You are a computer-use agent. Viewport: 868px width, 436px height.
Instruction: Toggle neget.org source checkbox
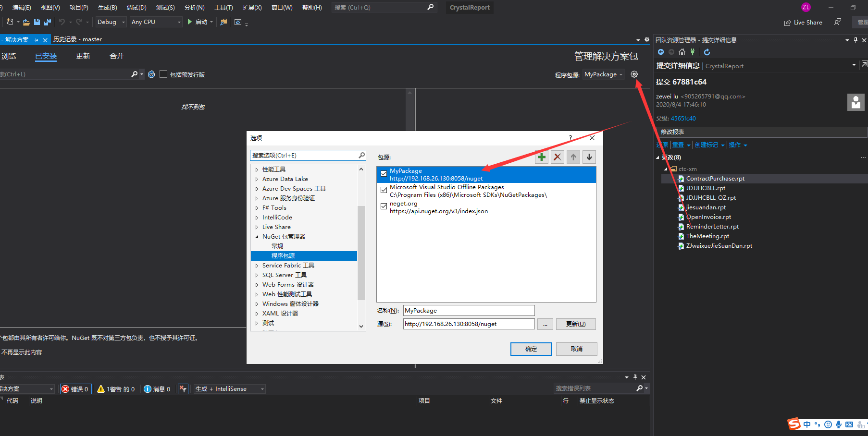point(384,206)
